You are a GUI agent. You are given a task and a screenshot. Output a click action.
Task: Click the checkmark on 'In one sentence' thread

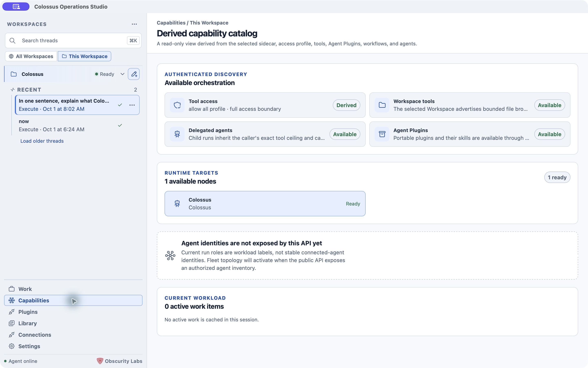pyautogui.click(x=120, y=105)
